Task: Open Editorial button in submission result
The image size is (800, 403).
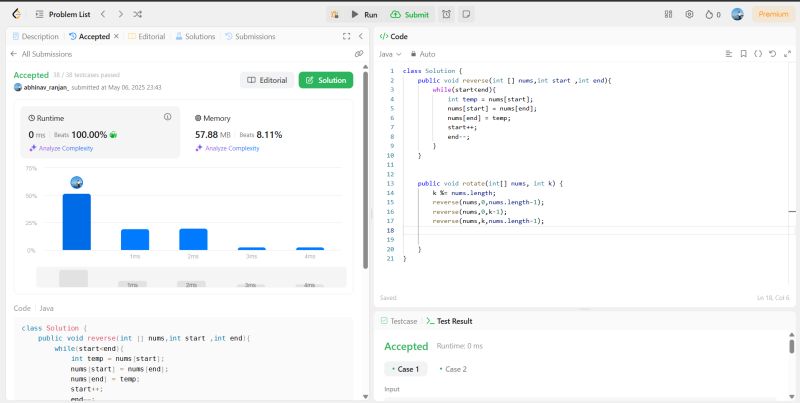Action: point(267,80)
